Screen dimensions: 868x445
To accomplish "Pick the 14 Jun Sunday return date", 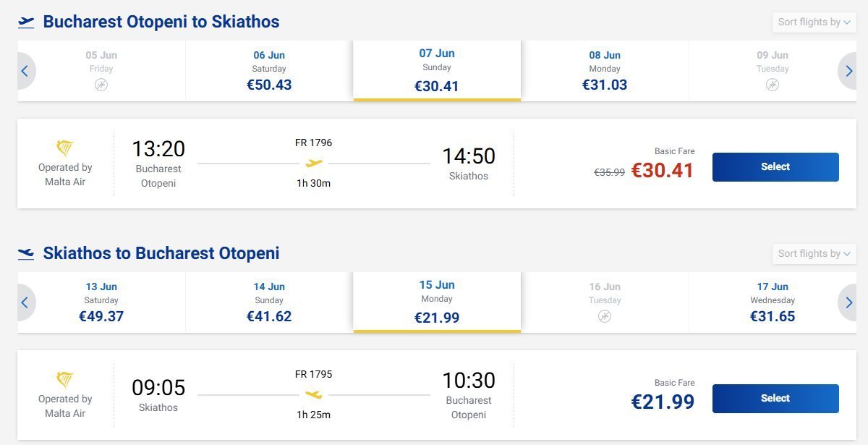I will click(x=269, y=302).
